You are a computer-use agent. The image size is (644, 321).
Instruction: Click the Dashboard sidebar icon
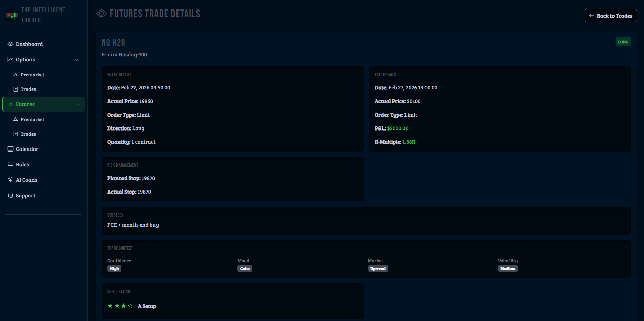(x=11, y=44)
